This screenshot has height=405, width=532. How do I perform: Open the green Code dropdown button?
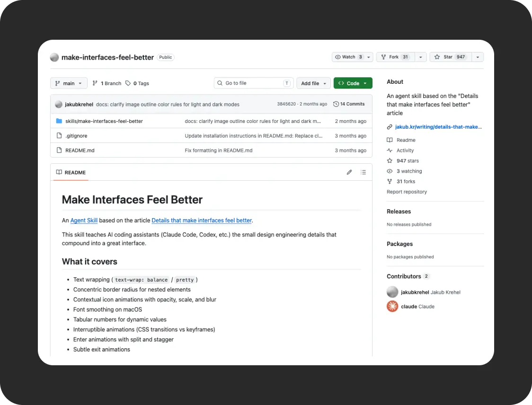click(x=353, y=83)
